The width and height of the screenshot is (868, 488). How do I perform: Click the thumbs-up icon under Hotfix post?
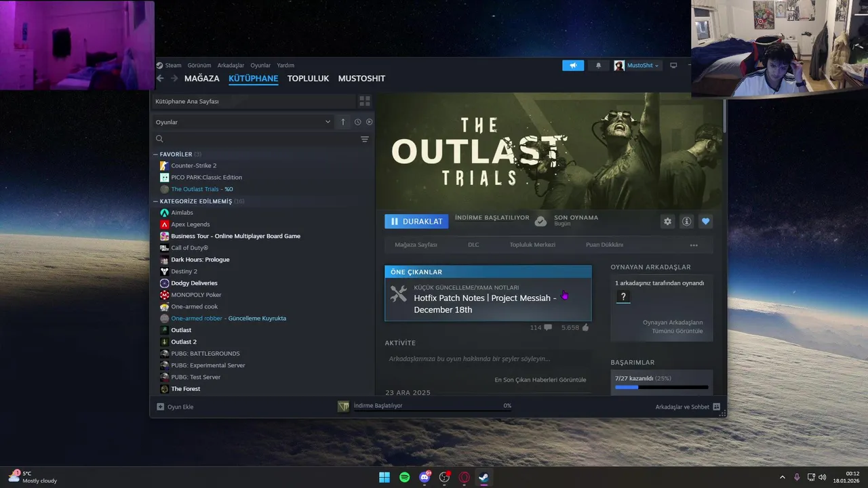click(x=585, y=327)
